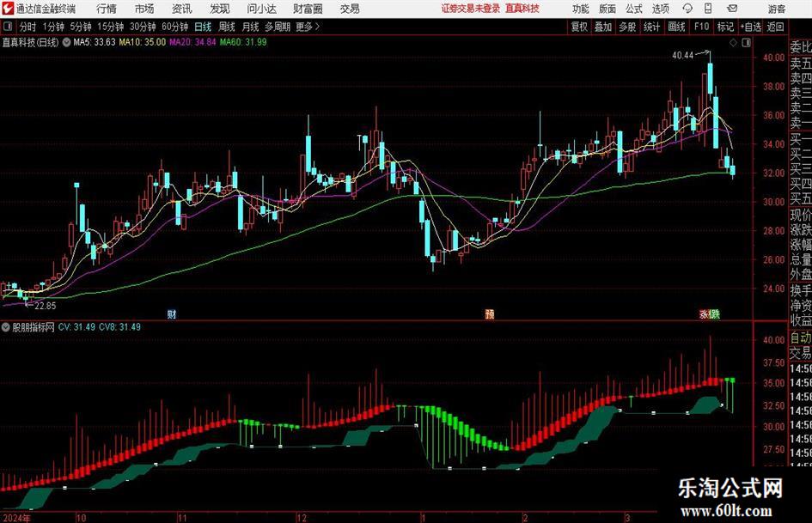Click the 多股 multi-stock toolbar button
812x523 pixels.
click(x=627, y=27)
